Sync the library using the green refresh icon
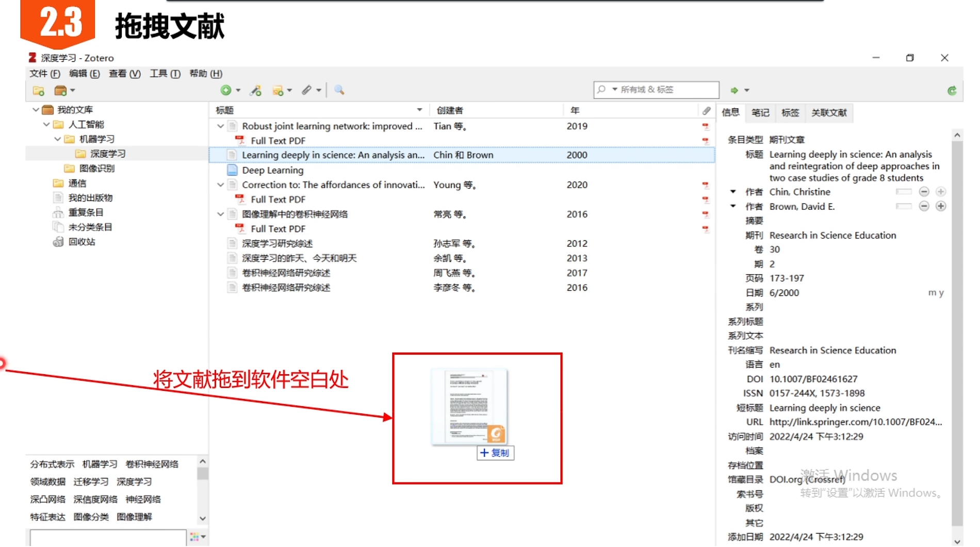 [952, 90]
